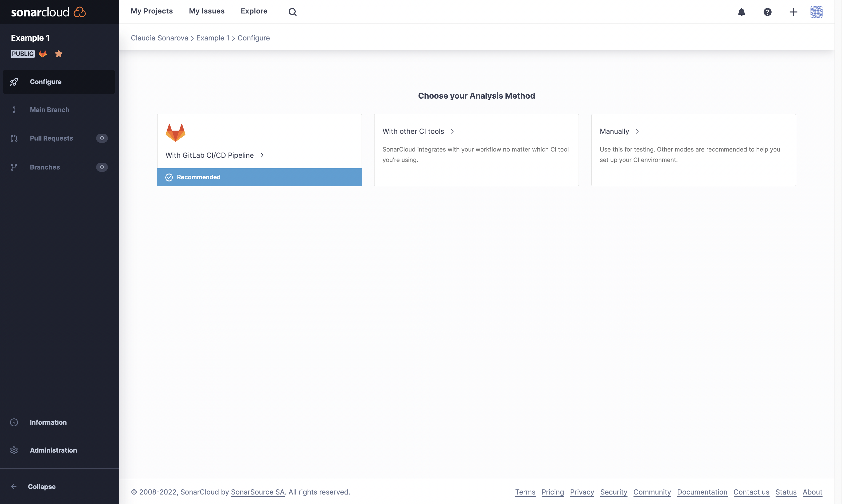Click the GitLab logo on pipeline card
This screenshot has width=843, height=504.
(176, 133)
